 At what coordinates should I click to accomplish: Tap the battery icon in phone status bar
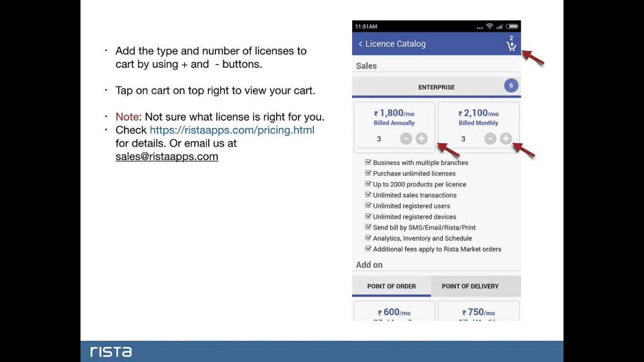pos(512,26)
